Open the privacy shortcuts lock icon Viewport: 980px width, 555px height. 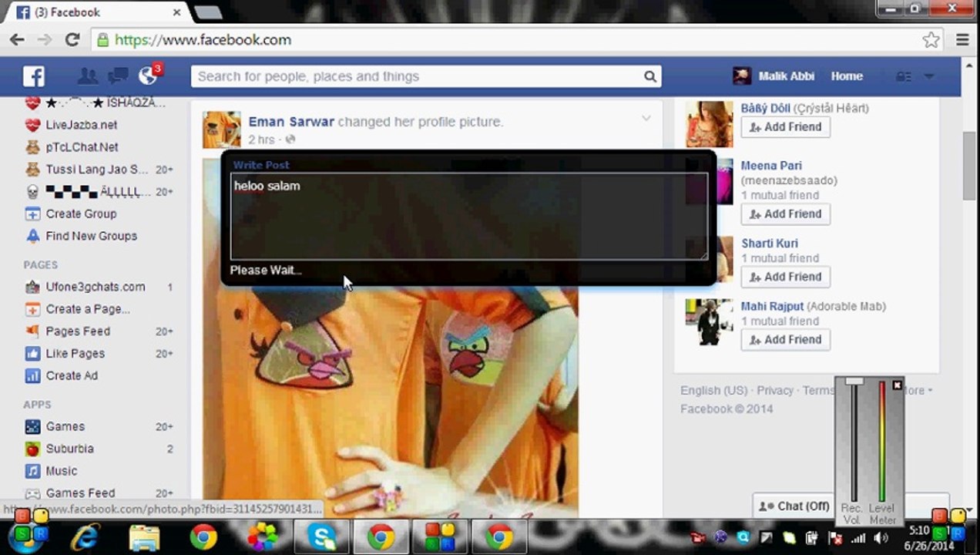903,76
